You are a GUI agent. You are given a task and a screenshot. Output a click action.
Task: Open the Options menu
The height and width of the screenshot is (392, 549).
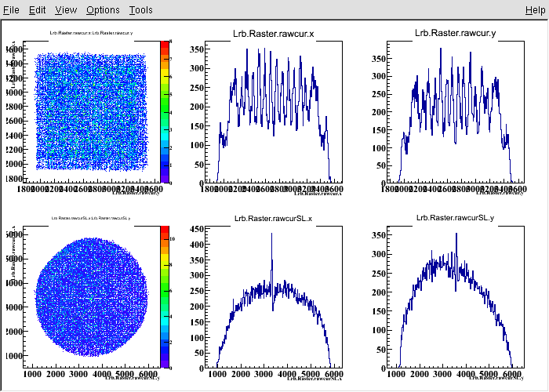point(103,9)
